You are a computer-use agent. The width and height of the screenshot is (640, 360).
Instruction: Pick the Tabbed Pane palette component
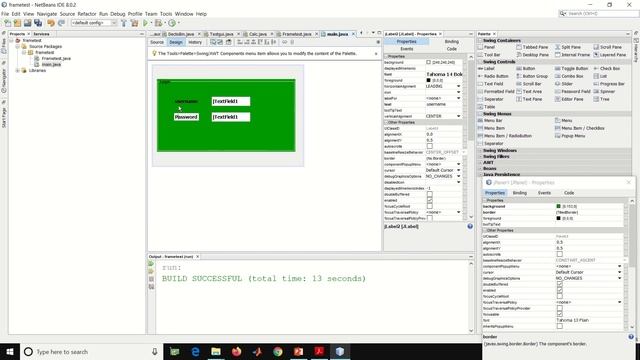(x=532, y=47)
